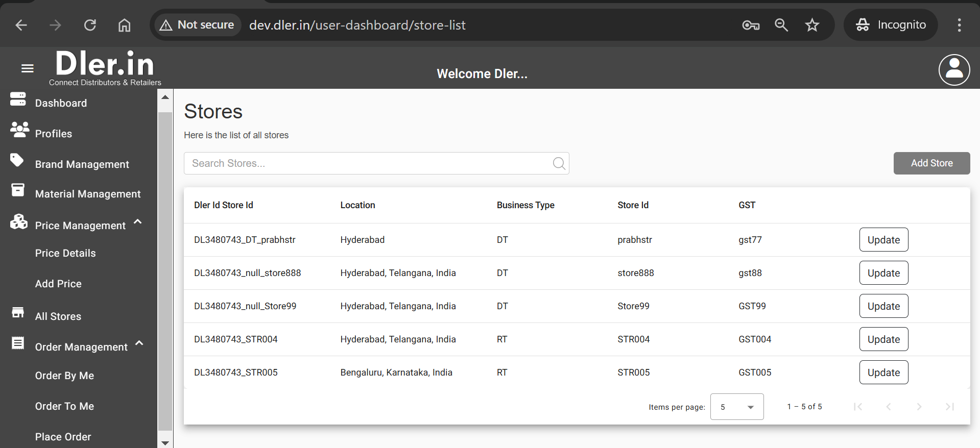
Task: Click the password key icon
Action: click(x=750, y=25)
